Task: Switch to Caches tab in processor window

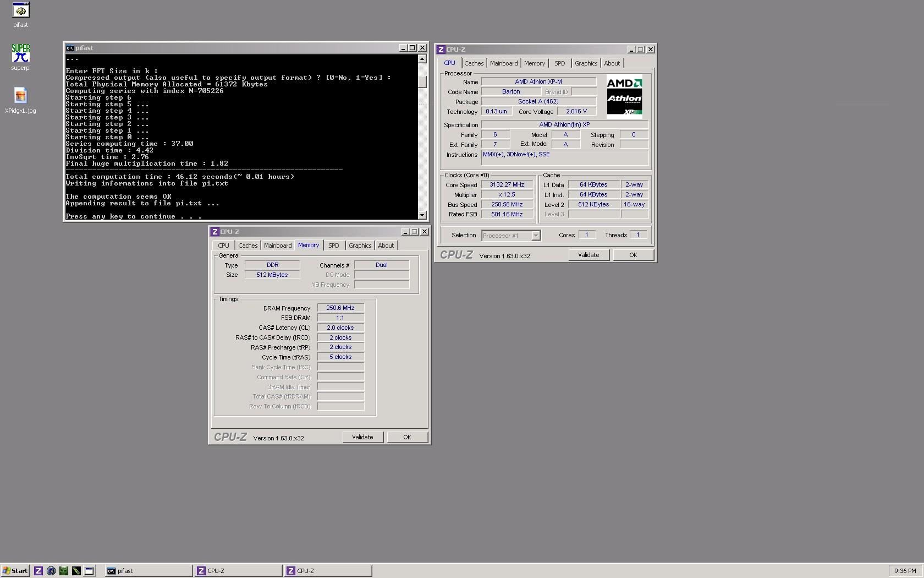Action: [x=474, y=63]
